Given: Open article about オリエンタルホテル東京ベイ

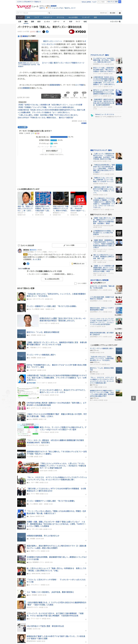Looking at the screenshot, I should click(63, 391).
